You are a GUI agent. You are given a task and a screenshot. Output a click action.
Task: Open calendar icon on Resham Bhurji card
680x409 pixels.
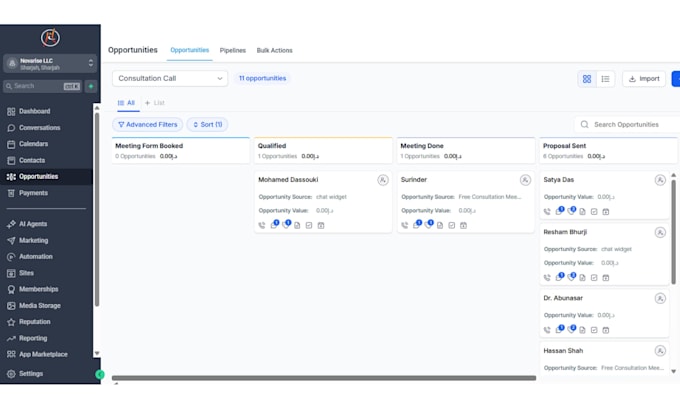click(x=606, y=278)
